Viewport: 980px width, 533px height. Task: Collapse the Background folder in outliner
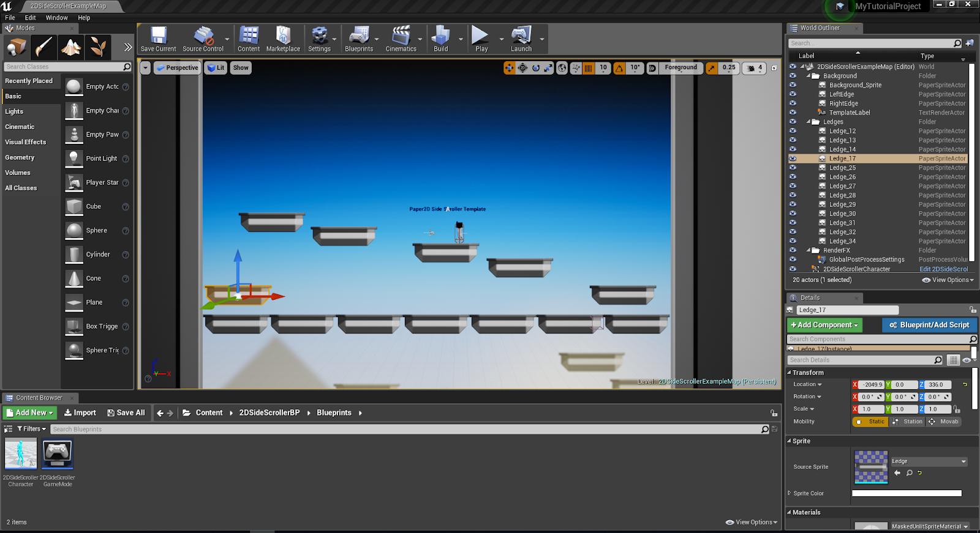[x=809, y=76]
